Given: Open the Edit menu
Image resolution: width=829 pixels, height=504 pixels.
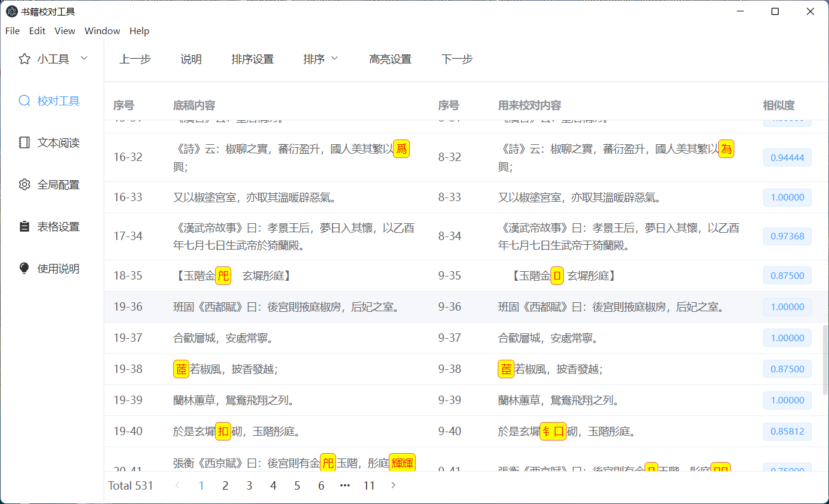Looking at the screenshot, I should pos(37,31).
